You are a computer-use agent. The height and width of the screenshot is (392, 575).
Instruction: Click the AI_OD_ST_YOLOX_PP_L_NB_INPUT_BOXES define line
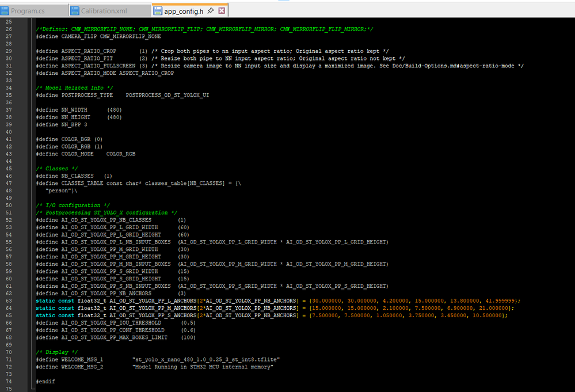[212, 242]
